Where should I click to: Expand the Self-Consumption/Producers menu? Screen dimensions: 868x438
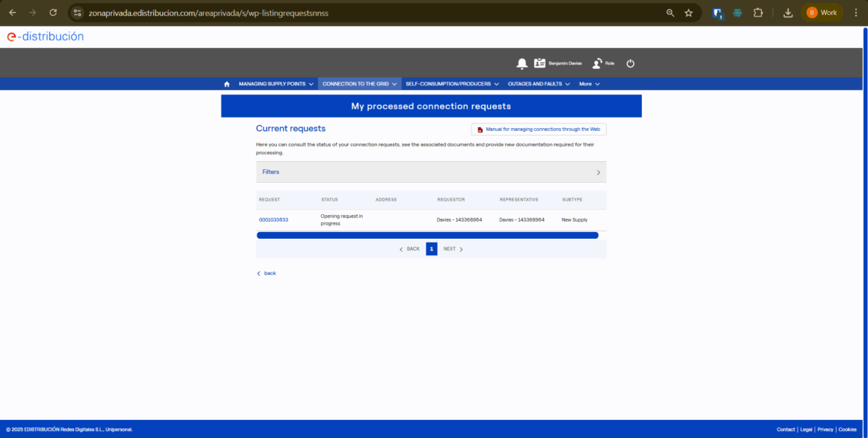tap(452, 84)
